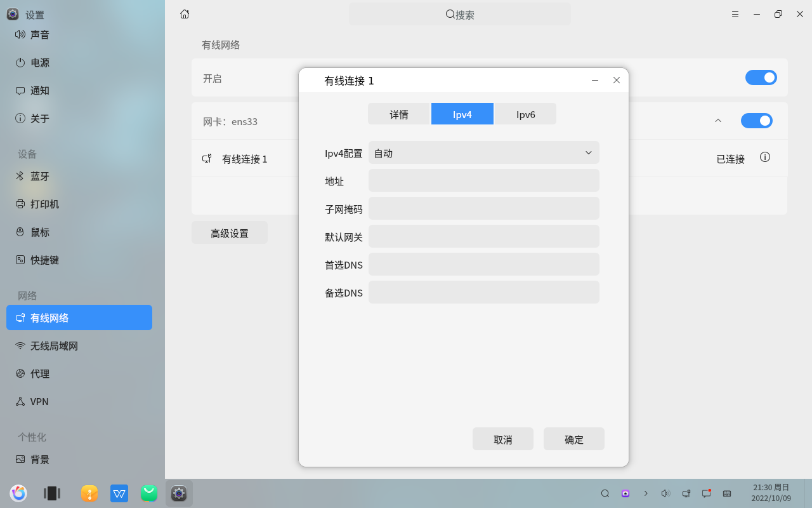Select the Ipv4 tab
The height and width of the screenshot is (508, 812).
coord(462,114)
